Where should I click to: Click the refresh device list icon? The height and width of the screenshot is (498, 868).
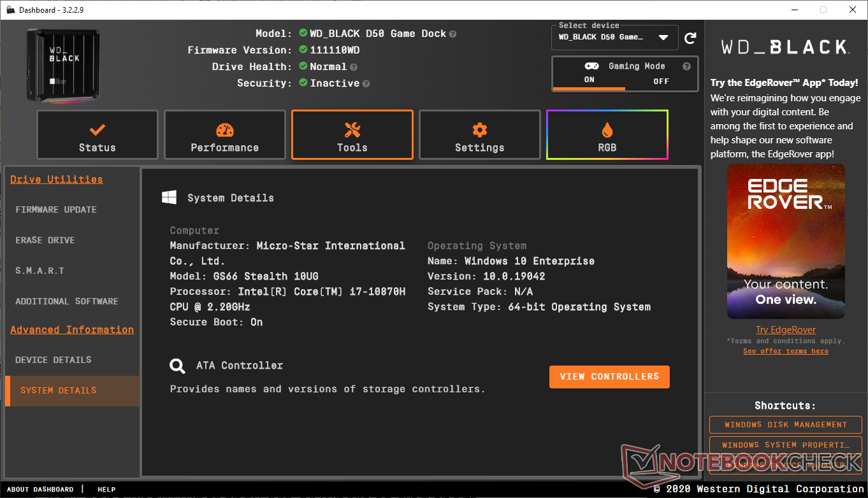(690, 38)
